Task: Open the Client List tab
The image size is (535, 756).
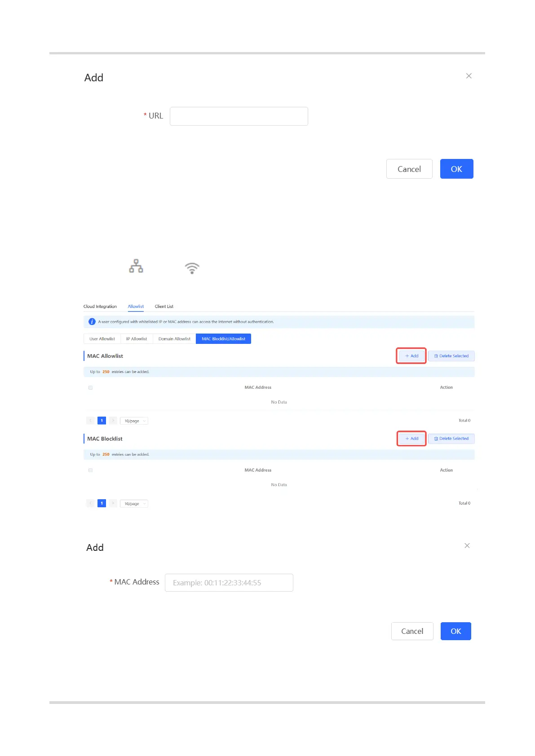Action: pos(164,307)
